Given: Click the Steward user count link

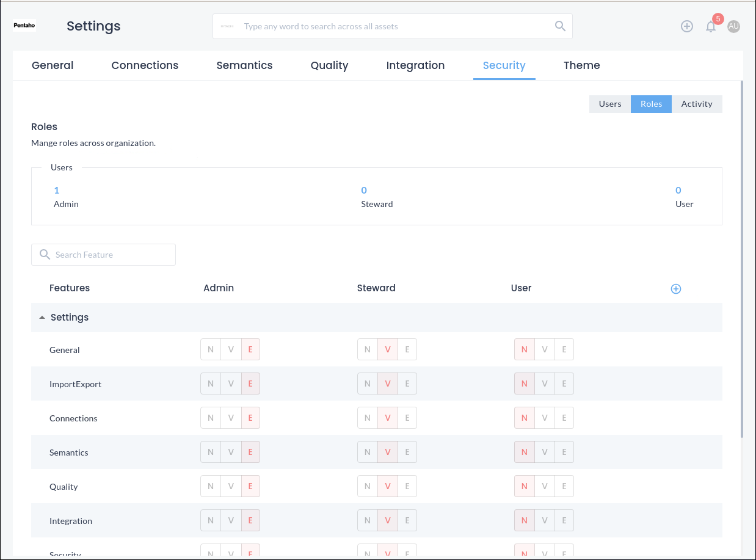Looking at the screenshot, I should (364, 191).
